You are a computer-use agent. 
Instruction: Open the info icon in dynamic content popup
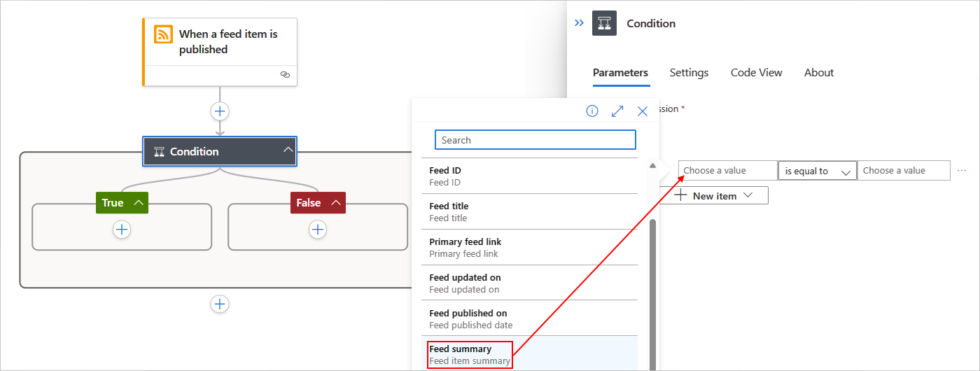[592, 111]
